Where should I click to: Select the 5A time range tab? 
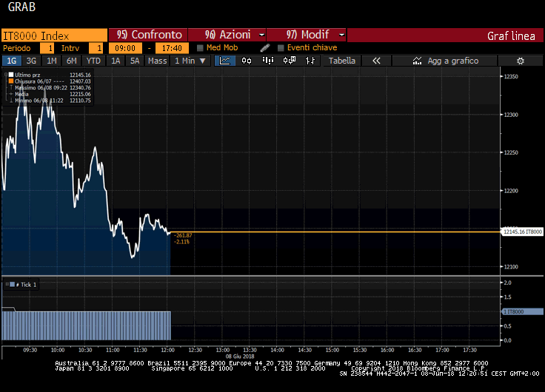135,61
